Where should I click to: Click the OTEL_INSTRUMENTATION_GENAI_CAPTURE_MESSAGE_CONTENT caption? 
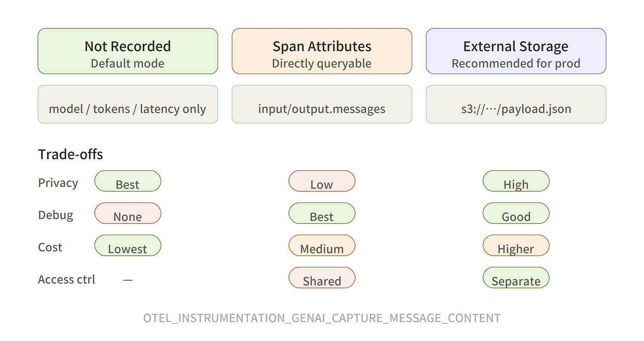(x=322, y=318)
